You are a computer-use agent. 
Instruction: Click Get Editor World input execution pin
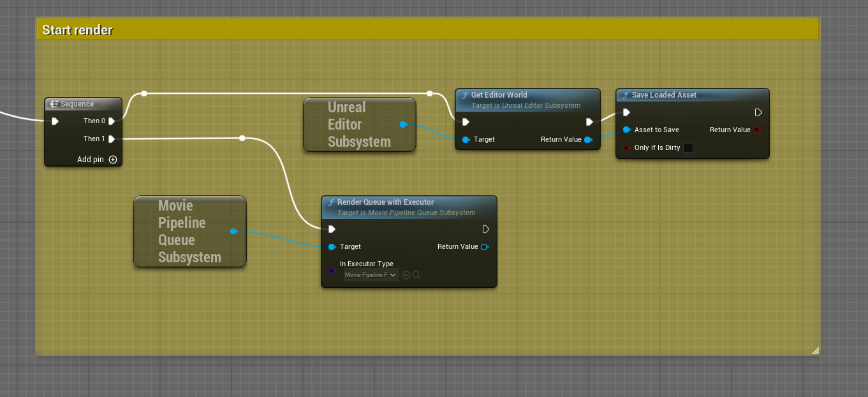[466, 121]
